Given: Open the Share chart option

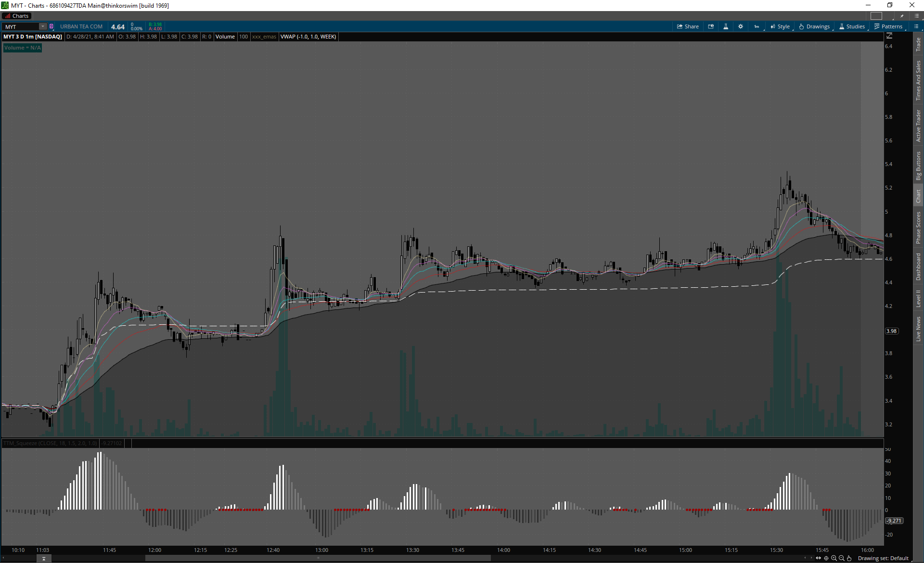Looking at the screenshot, I should (688, 26).
